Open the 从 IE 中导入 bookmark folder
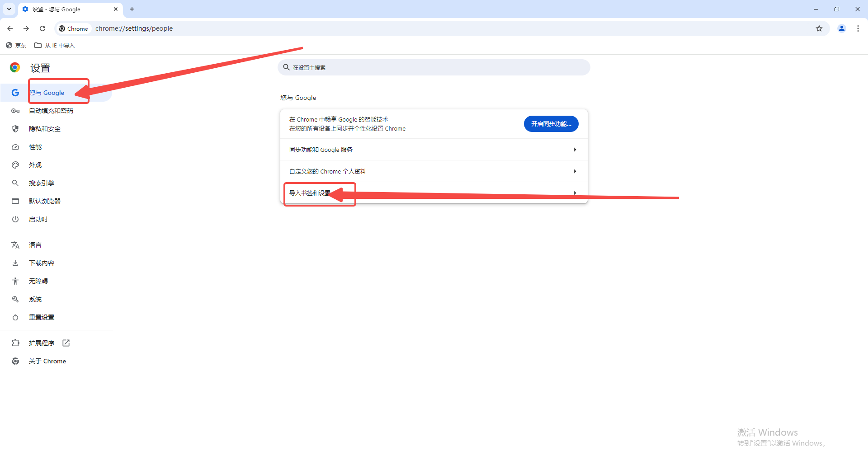Screen dimensions: 868x470 pyautogui.click(x=55, y=45)
